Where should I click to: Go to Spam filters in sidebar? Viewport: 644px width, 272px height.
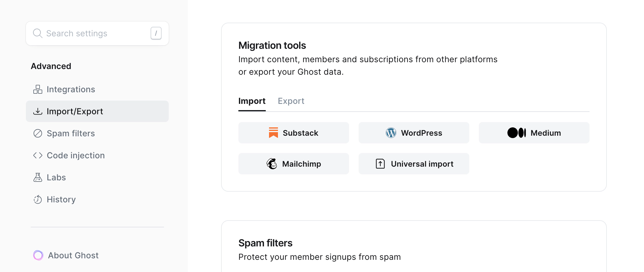97,133
